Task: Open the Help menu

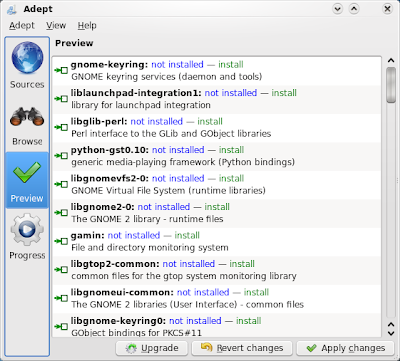Action: click(87, 26)
